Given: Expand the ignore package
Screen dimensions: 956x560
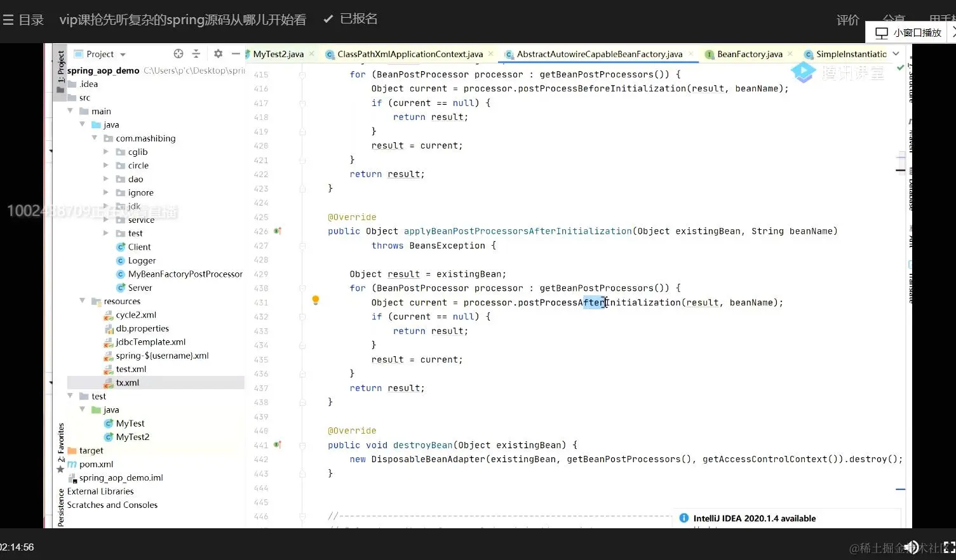Looking at the screenshot, I should (106, 192).
